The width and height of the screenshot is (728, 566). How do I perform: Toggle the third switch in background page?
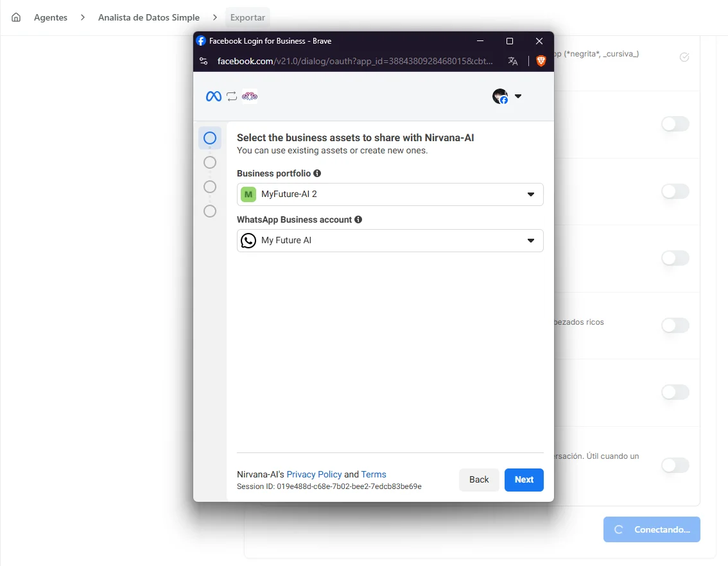(x=675, y=258)
